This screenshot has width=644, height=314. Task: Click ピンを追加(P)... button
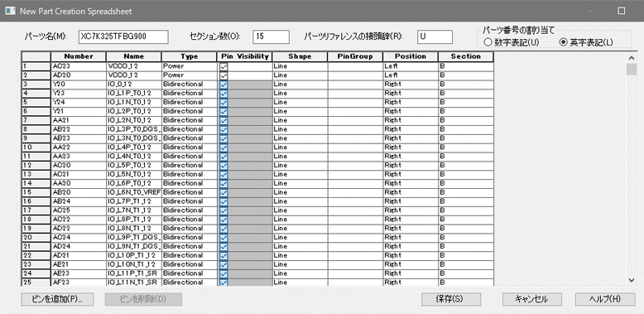[57, 299]
